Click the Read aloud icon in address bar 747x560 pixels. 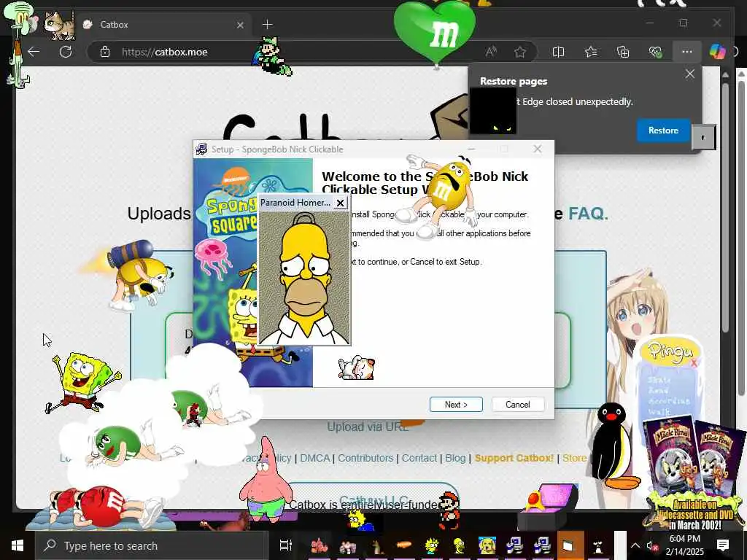pos(491,52)
